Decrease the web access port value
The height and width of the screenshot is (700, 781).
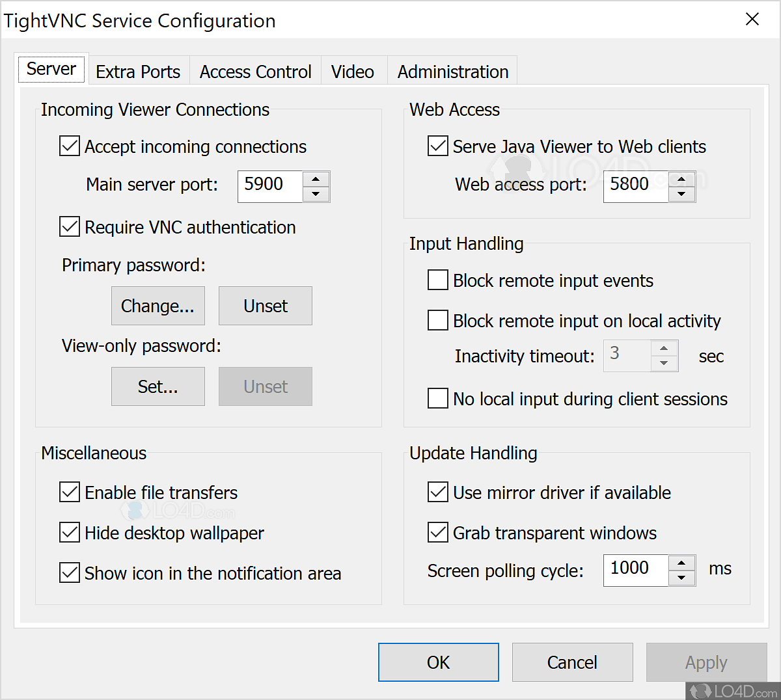click(681, 194)
